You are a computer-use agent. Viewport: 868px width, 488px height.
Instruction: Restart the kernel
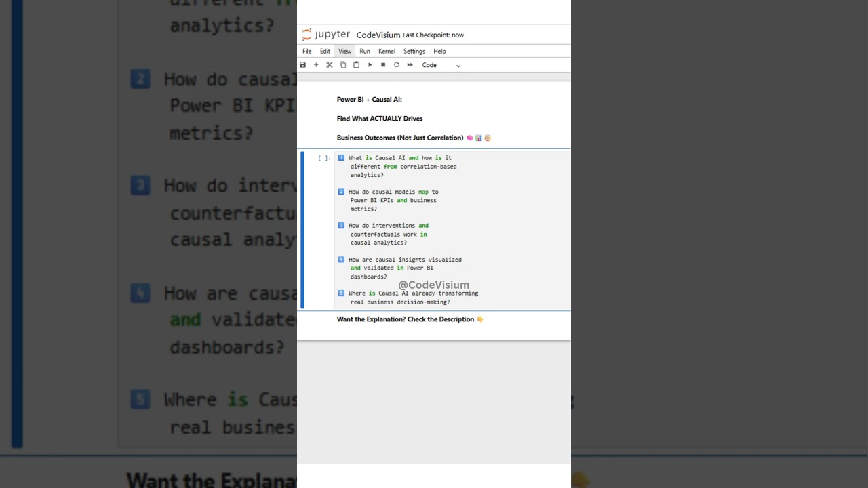(x=397, y=65)
